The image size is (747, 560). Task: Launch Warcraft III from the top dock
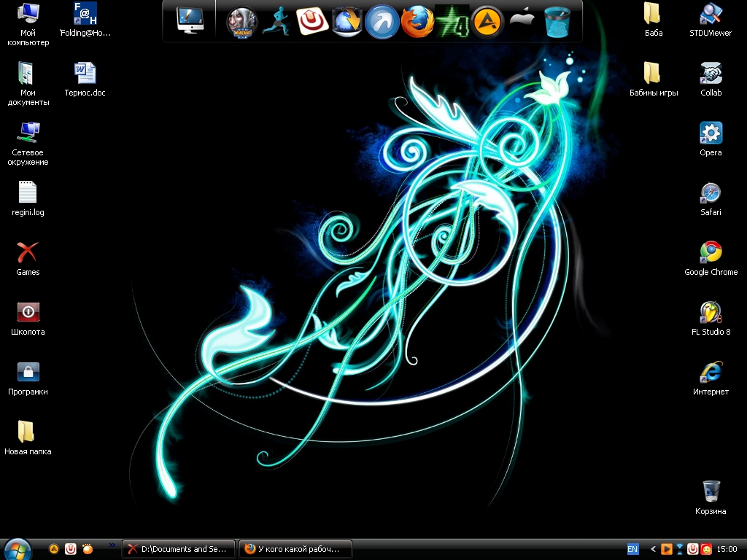point(241,22)
